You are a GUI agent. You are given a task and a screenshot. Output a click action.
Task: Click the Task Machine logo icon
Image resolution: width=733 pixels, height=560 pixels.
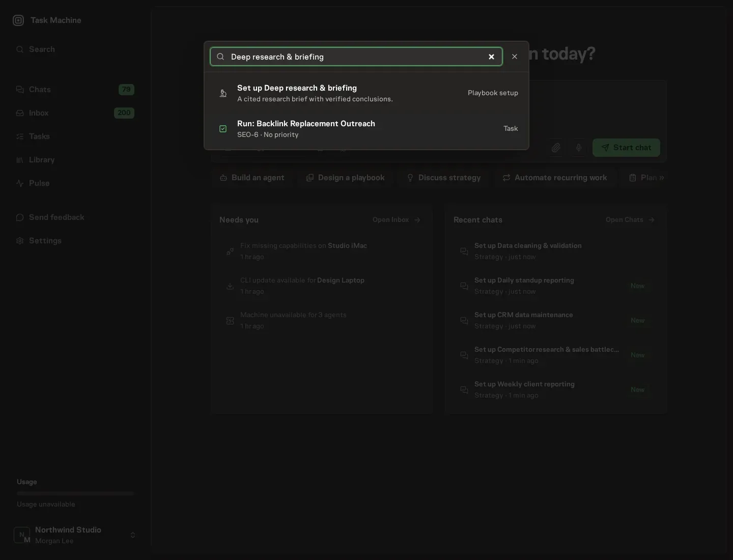point(18,20)
